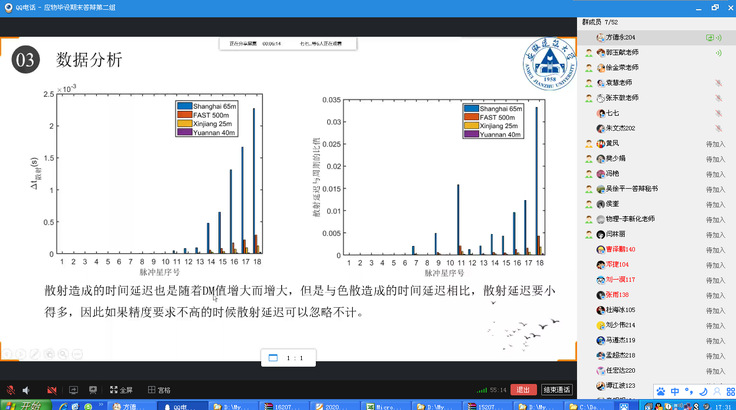The height and width of the screenshot is (410, 736).
Task: Switch to 全屏 fullscreen mode
Action: 122,389
